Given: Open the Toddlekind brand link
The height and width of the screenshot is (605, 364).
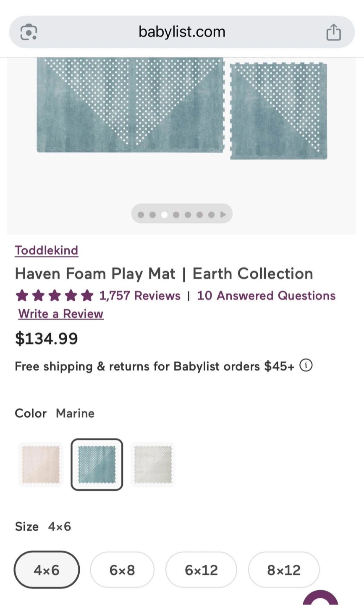Looking at the screenshot, I should (47, 250).
